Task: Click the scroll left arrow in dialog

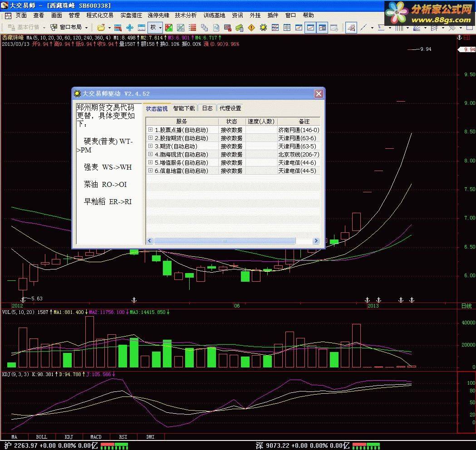Action: (149, 240)
